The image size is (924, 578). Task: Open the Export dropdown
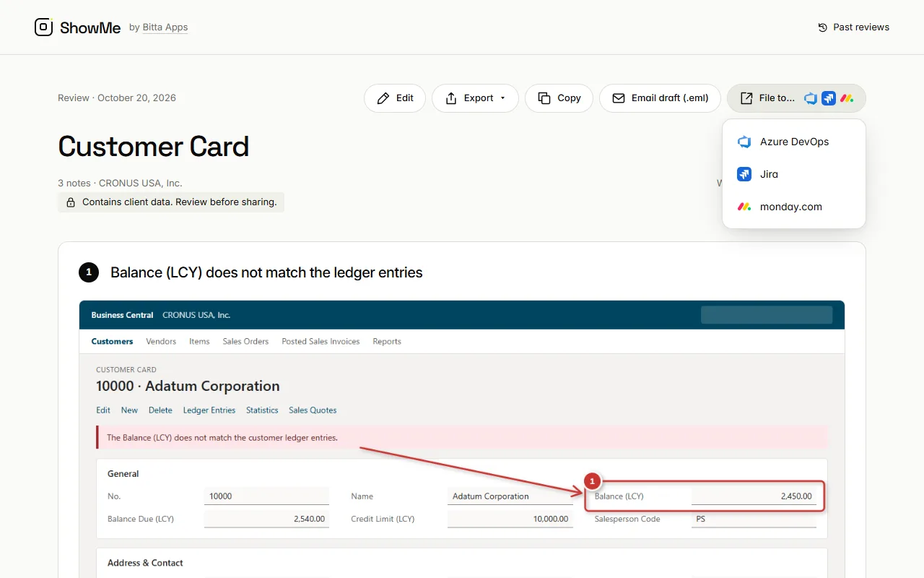[475, 98]
